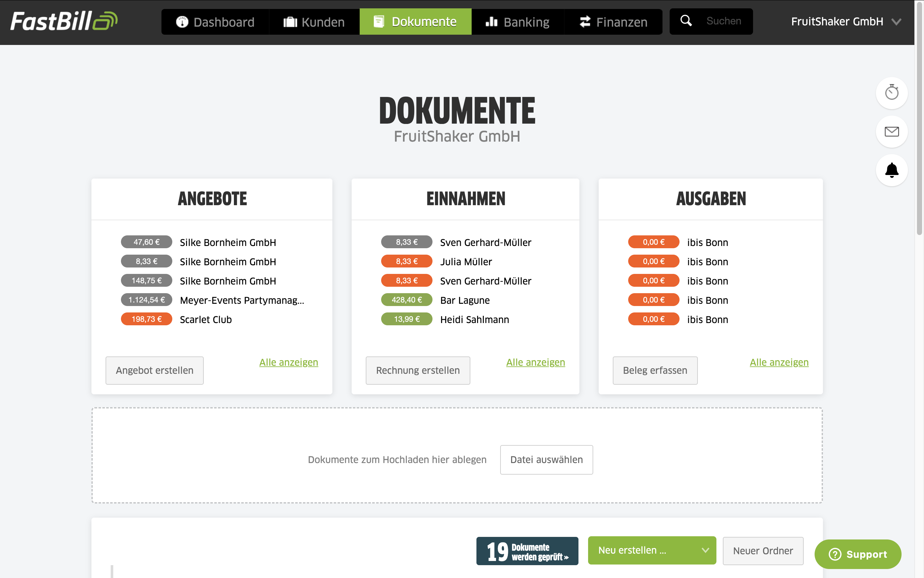Click the 428,40 € amount badge

[x=406, y=300]
